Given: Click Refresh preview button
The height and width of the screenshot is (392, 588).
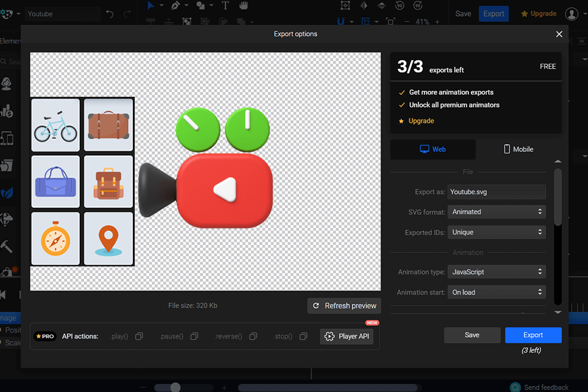Looking at the screenshot, I should 344,306.
